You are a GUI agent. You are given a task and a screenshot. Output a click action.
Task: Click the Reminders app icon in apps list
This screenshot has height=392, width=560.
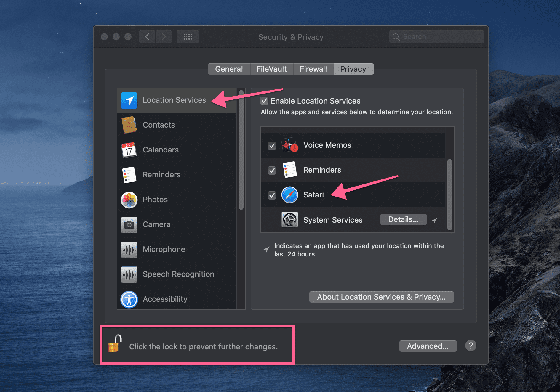tap(290, 170)
